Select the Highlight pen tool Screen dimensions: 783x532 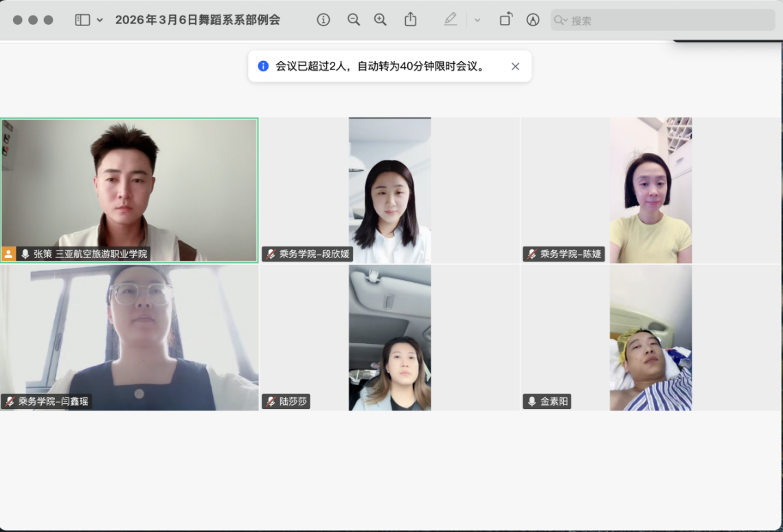(x=451, y=20)
